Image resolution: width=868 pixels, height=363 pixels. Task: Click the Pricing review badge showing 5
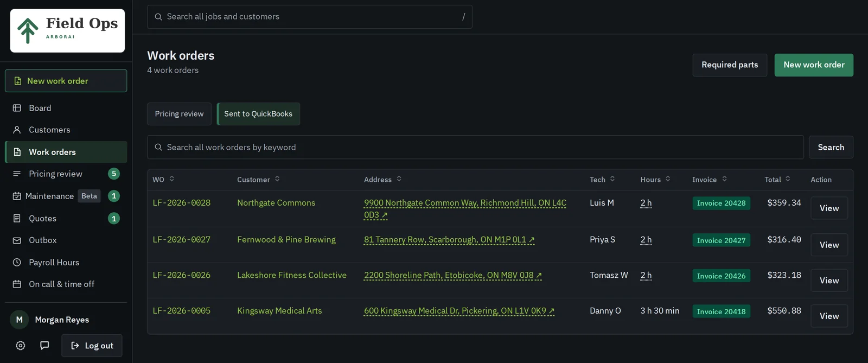114,174
